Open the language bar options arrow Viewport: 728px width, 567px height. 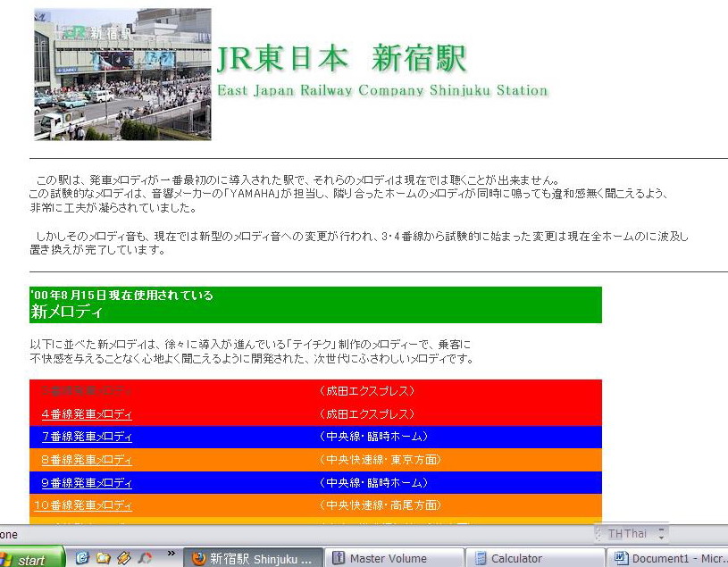pyautogui.click(x=661, y=534)
